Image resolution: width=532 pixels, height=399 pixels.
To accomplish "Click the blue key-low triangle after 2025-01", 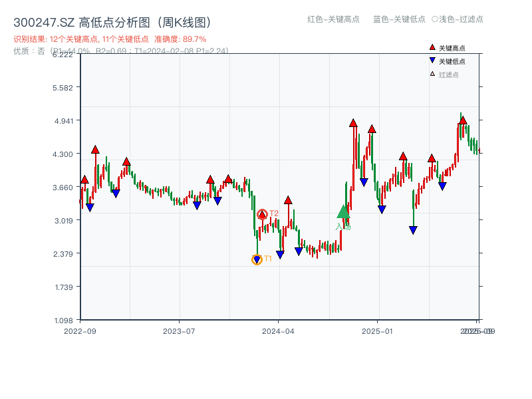I will [x=413, y=229].
